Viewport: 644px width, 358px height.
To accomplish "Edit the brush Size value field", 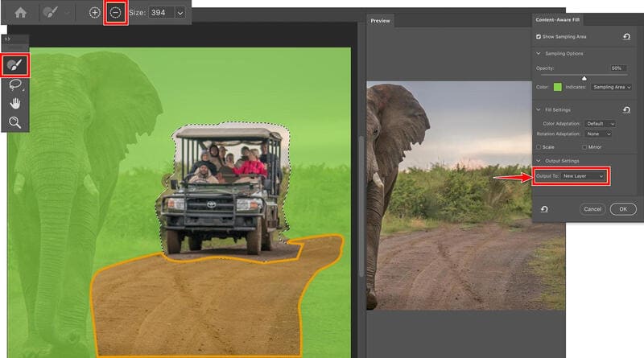I will point(160,13).
